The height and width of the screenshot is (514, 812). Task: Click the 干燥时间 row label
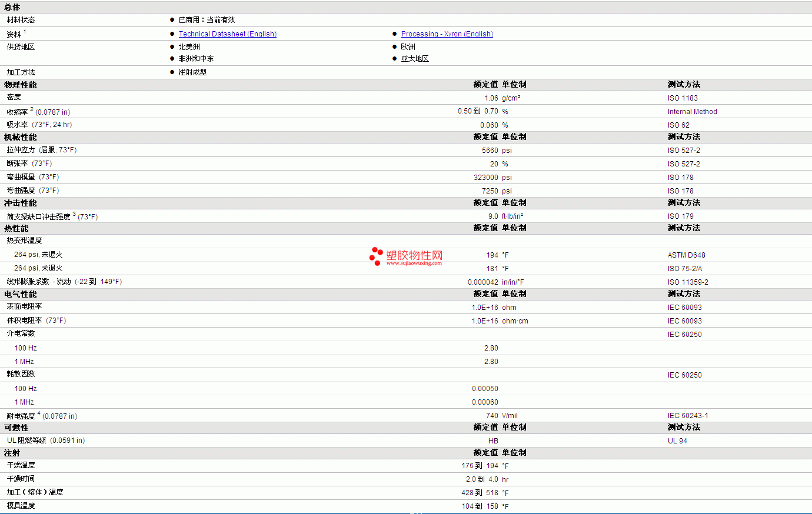click(x=21, y=479)
